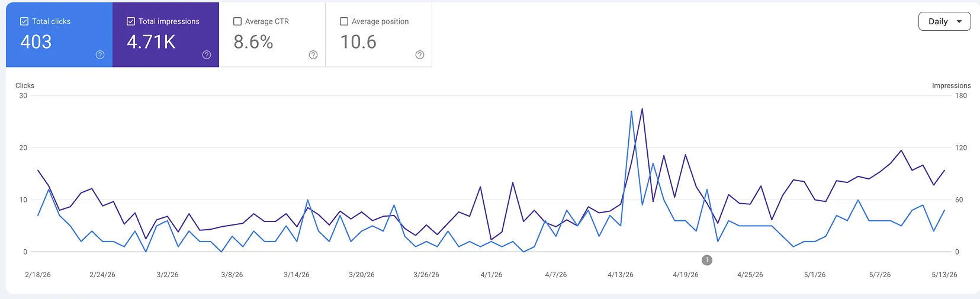Open help icon on Average position card

[x=420, y=55]
